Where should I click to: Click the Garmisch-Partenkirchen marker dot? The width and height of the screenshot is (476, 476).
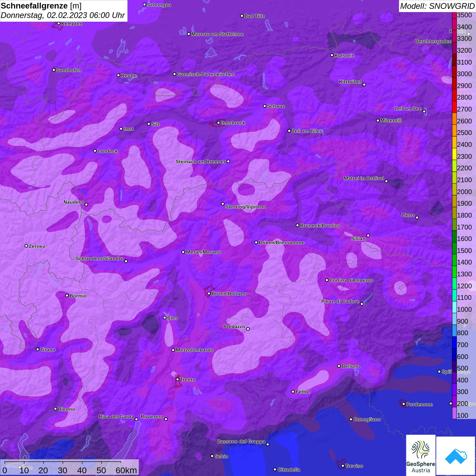coord(174,74)
